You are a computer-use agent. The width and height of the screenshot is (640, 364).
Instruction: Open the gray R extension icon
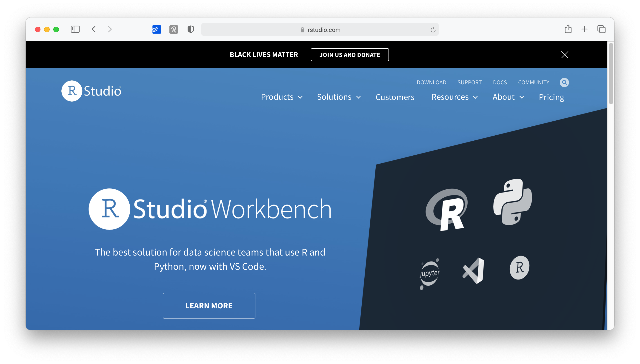point(174,29)
